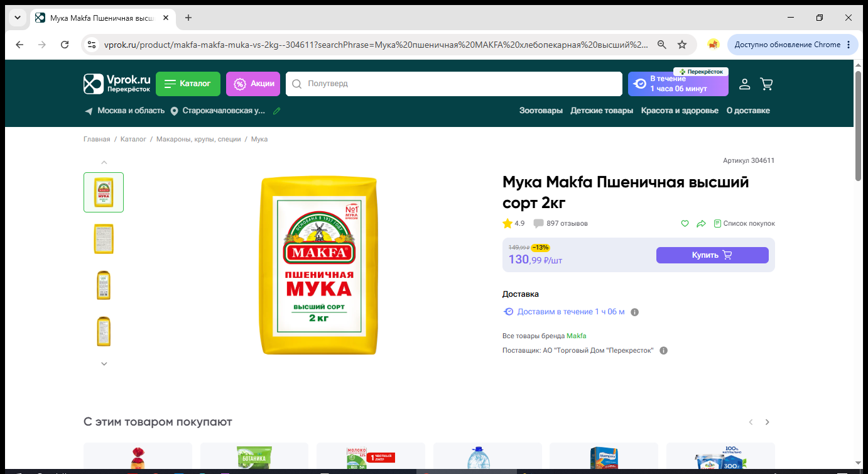Click the navigation arrow icon by Москва и область
This screenshot has height=474, width=868.
(x=89, y=111)
